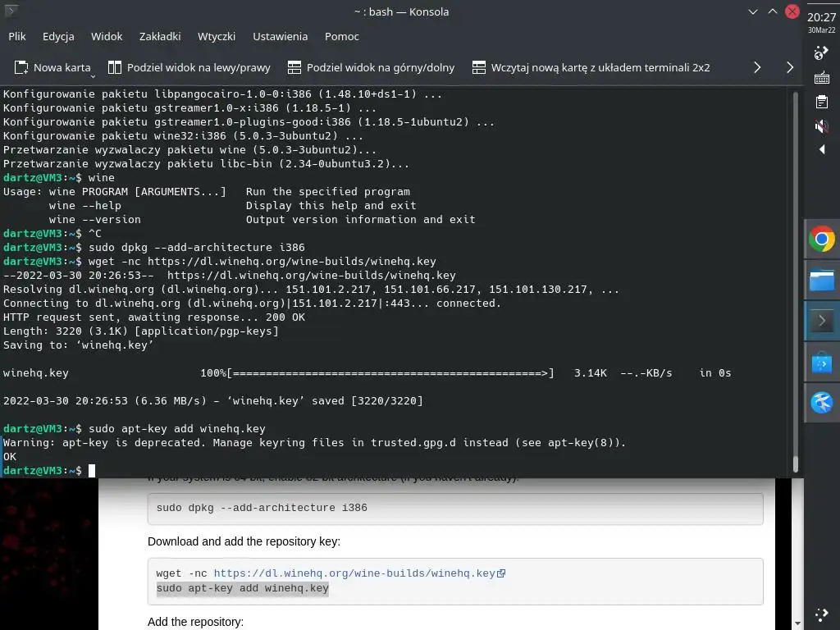This screenshot has width=840, height=630.
Task: Click Podziel widok na górny/dolny
Action: point(371,67)
